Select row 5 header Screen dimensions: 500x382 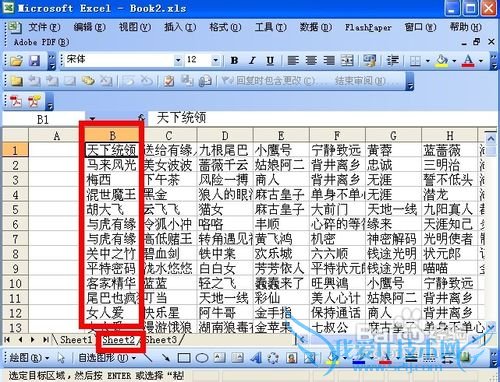click(x=15, y=210)
